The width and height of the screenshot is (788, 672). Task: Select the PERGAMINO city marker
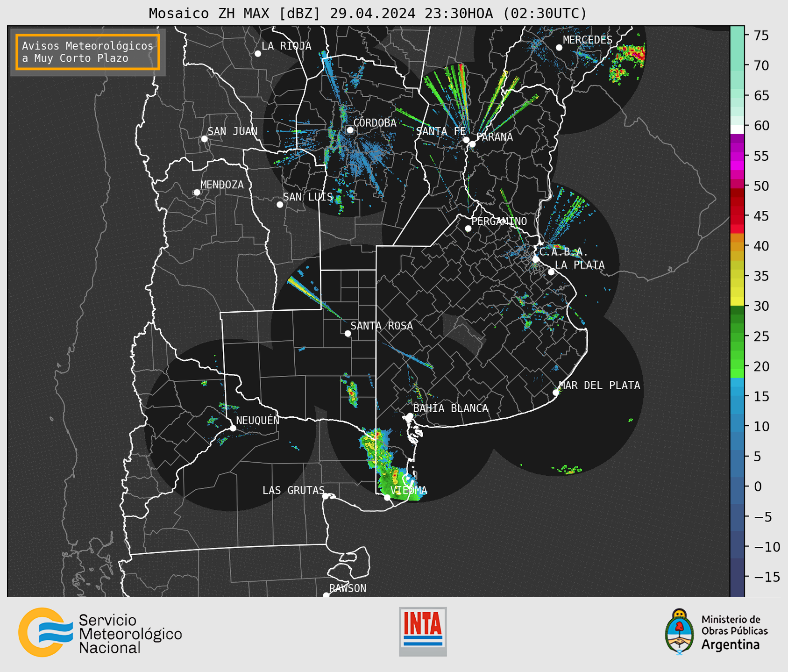click(x=468, y=229)
